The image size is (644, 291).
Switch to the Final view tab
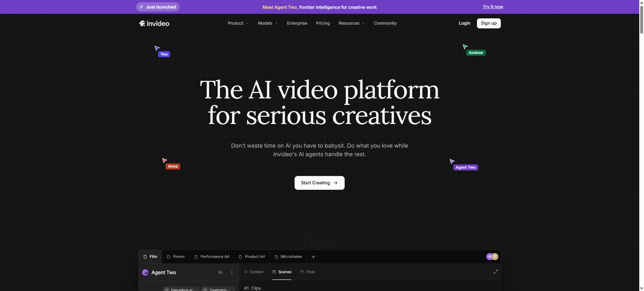[307, 272]
